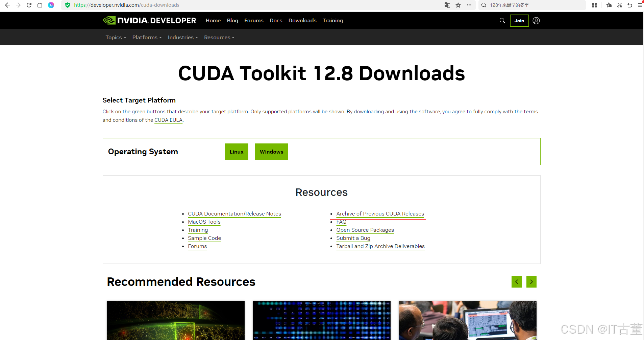Open the CUDA EULA link
Image resolution: width=644 pixels, height=340 pixels.
click(x=169, y=120)
